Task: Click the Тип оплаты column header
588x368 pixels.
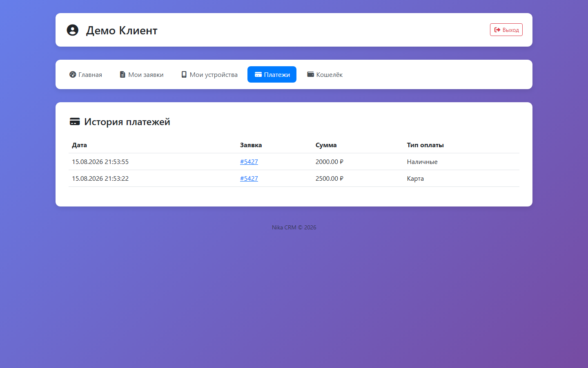Action: pyautogui.click(x=425, y=145)
